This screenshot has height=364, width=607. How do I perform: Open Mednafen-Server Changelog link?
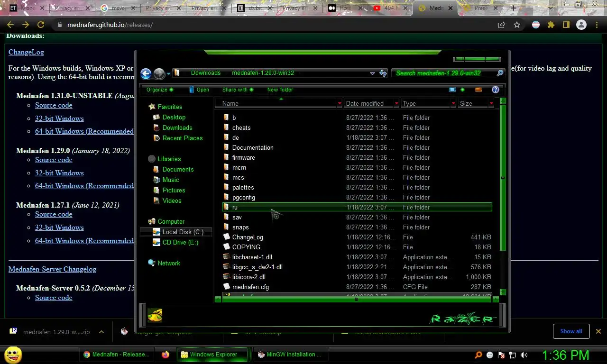(52, 269)
